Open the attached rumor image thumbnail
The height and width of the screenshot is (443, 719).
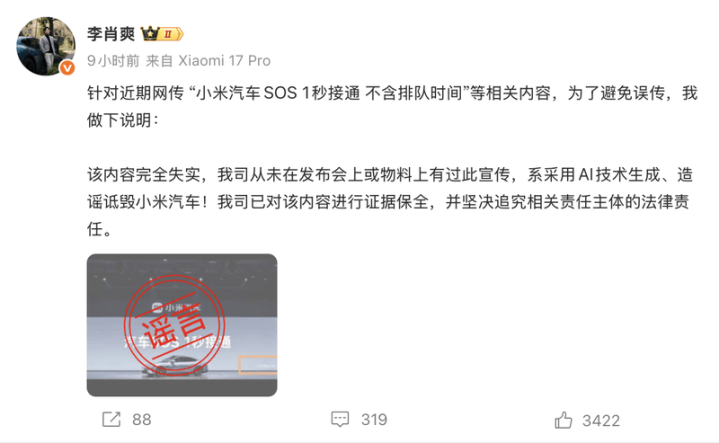(x=182, y=325)
